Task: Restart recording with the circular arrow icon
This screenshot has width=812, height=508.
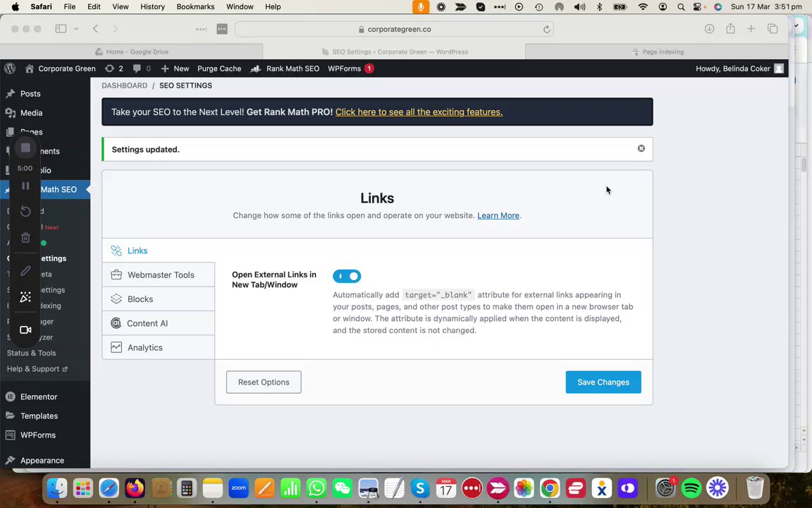Action: [x=25, y=211]
